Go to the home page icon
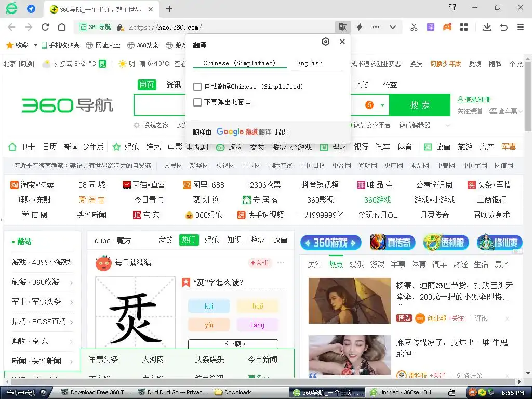 [62, 27]
